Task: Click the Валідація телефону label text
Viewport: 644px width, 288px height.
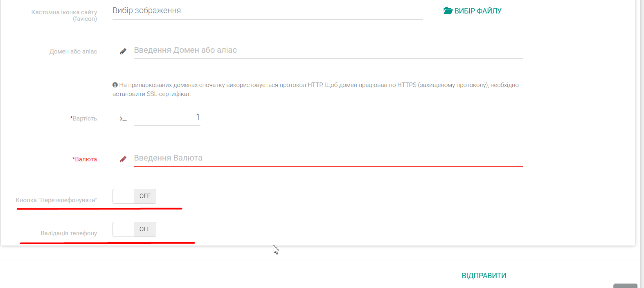Action: (69, 233)
